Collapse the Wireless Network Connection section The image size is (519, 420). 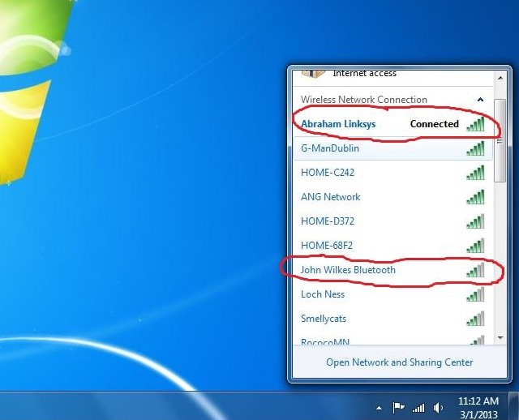[x=481, y=100]
